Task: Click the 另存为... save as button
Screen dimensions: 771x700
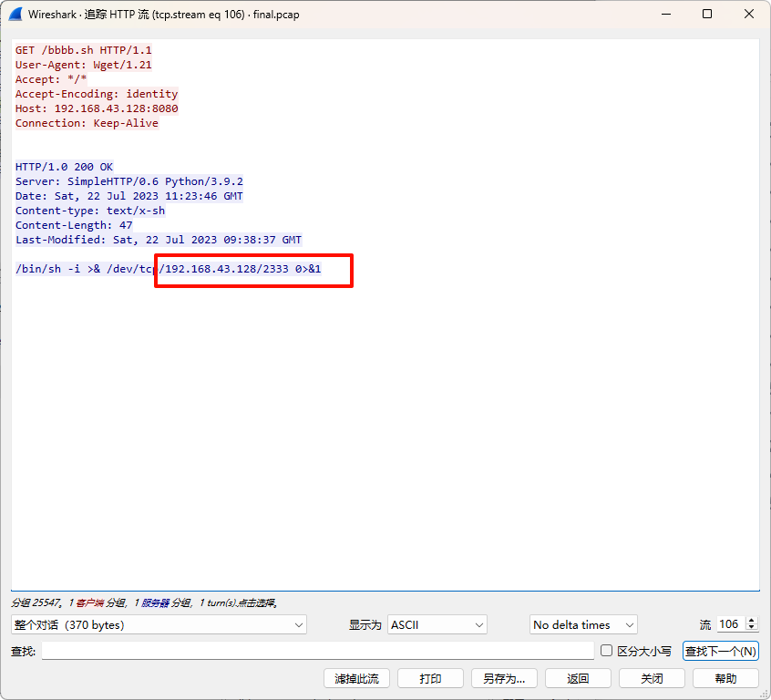Action: pyautogui.click(x=504, y=678)
